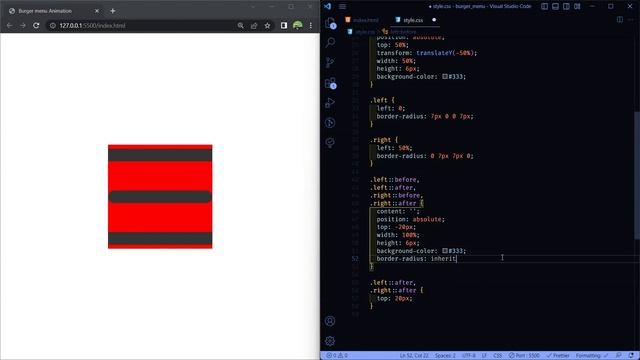Toggle Chrome side panel icon

[x=284, y=25]
